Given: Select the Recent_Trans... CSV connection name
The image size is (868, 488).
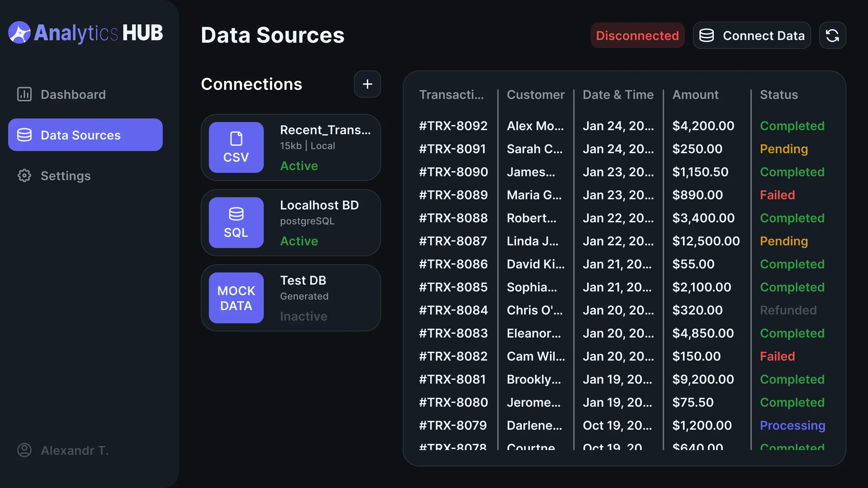Looking at the screenshot, I should pos(325,130).
